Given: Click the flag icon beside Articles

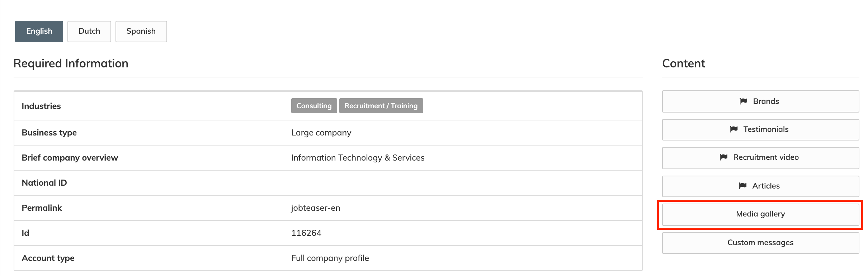Looking at the screenshot, I should [743, 186].
